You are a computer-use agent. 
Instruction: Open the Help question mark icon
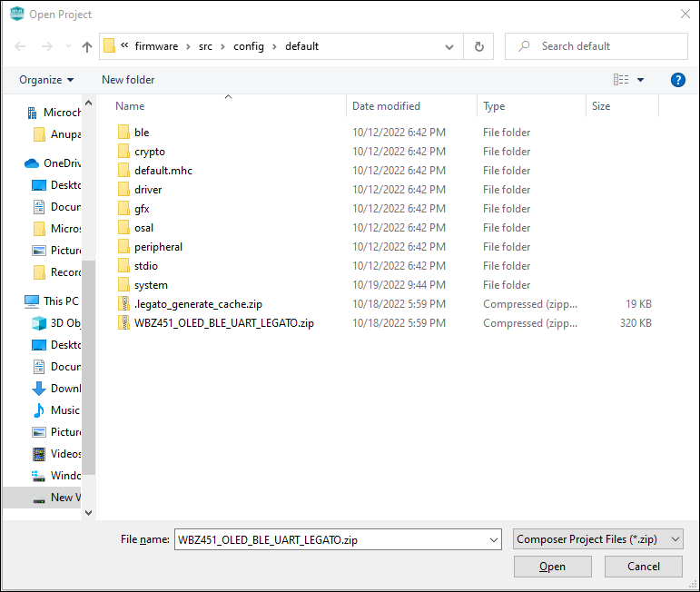point(677,80)
